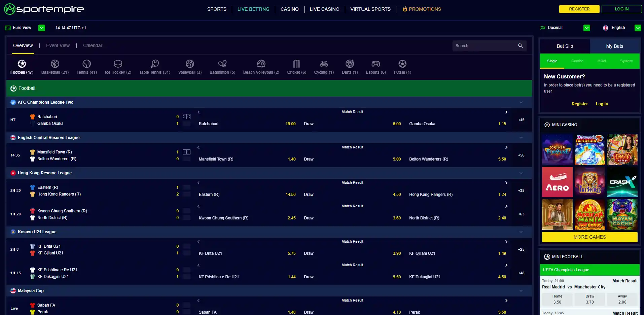
Task: Open Mexican Mania Hot Bonus game
Action: point(590,214)
